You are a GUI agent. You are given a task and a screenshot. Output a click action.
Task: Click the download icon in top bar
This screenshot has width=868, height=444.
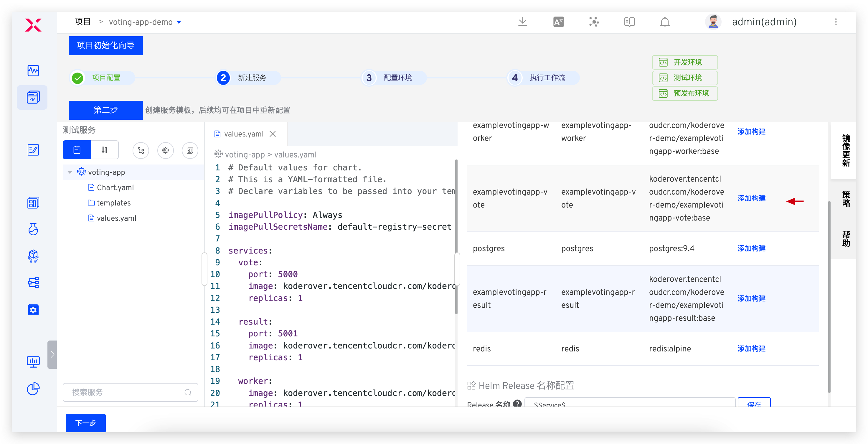(x=523, y=22)
